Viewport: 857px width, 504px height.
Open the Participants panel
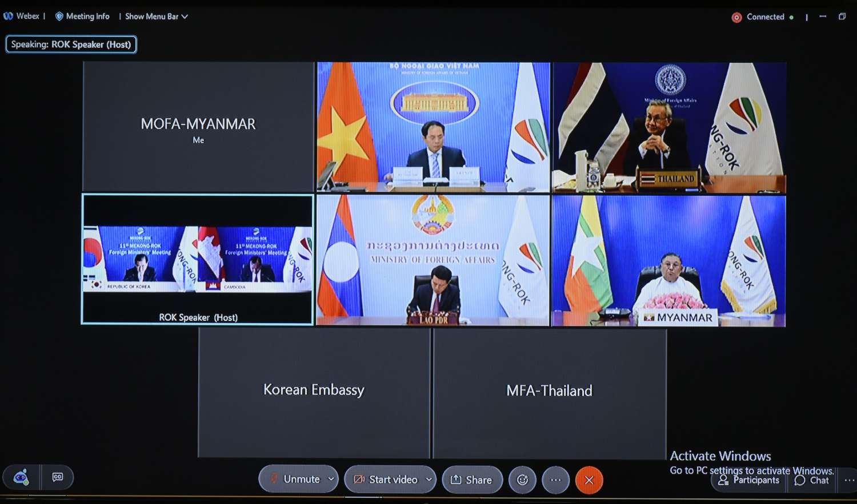coord(749,481)
